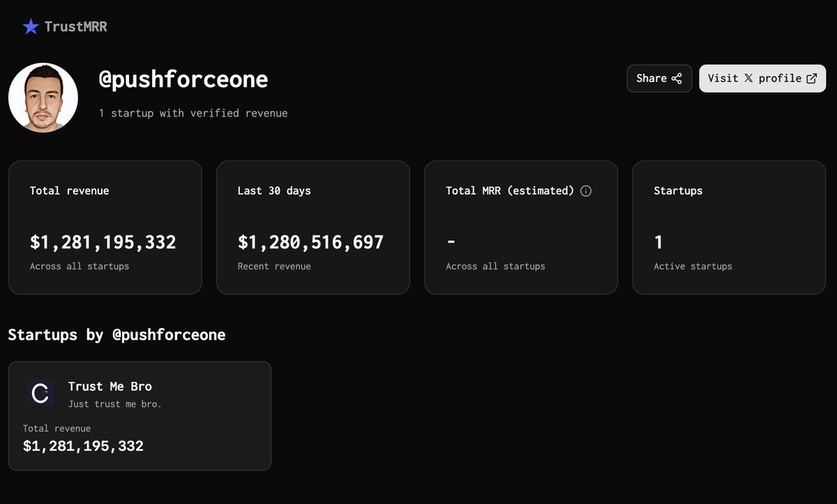Screen dimensions: 837x504
Task: Click the Last 30 days card label
Action: point(274,190)
